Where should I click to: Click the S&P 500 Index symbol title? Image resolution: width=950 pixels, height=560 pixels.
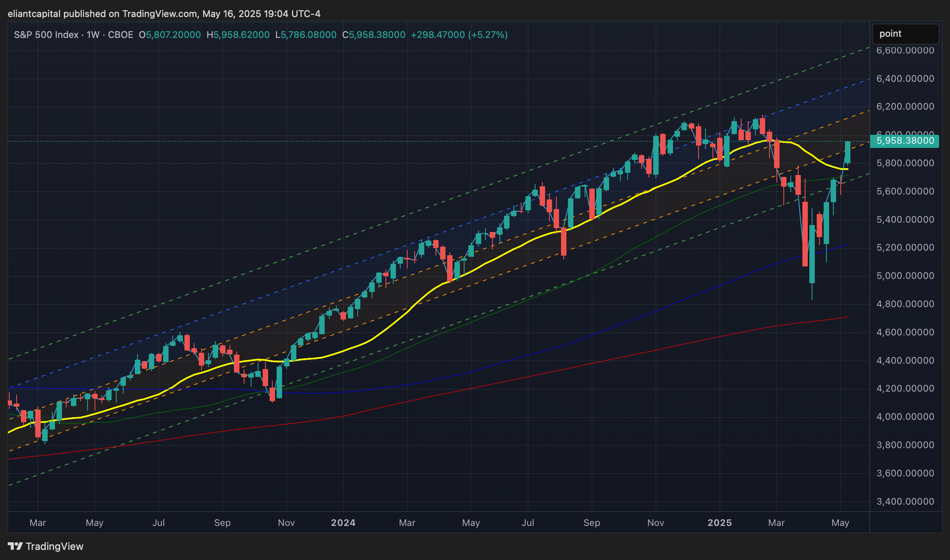(46, 35)
